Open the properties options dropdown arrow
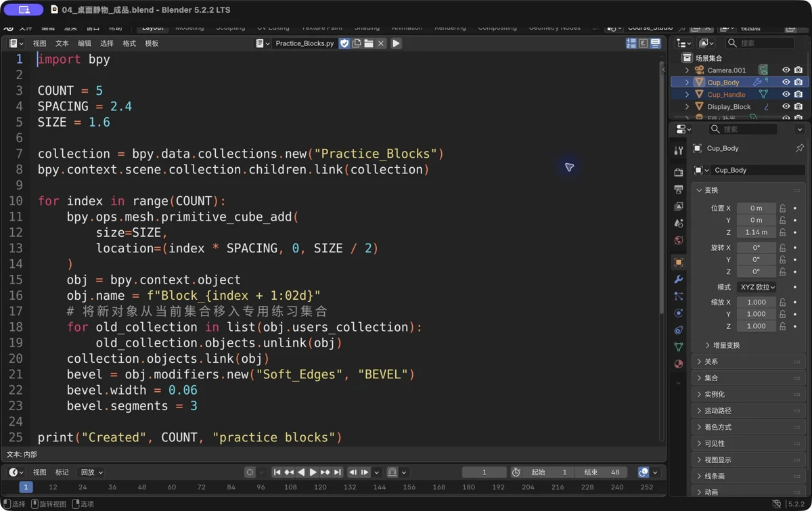Screen dimensions: 812x511 [x=800, y=129]
